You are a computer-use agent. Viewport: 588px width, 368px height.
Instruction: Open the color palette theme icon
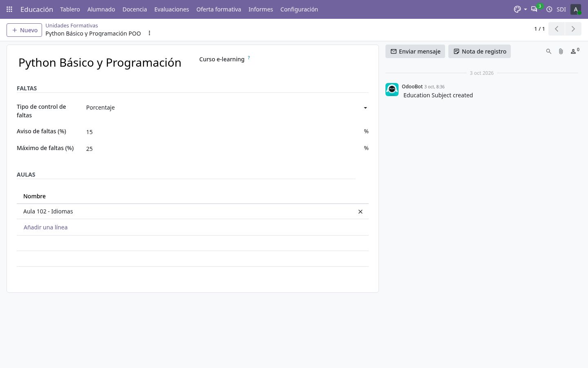click(517, 9)
